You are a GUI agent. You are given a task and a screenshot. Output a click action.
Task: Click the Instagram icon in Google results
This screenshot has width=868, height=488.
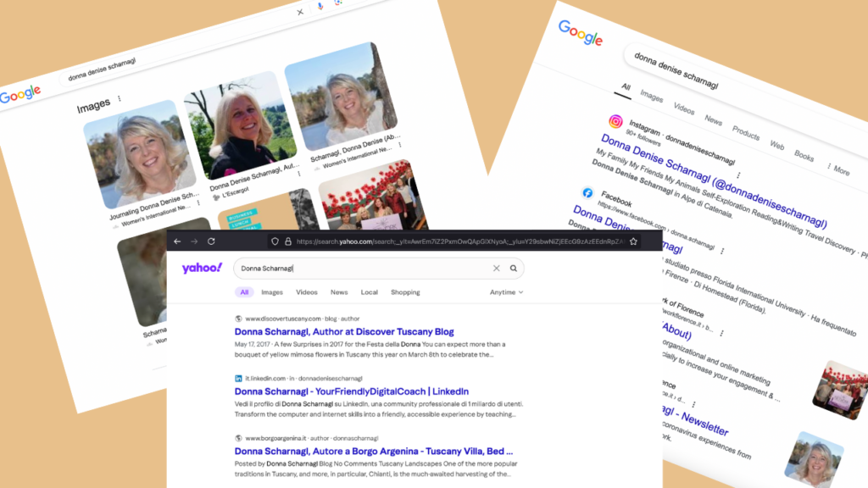pyautogui.click(x=615, y=121)
